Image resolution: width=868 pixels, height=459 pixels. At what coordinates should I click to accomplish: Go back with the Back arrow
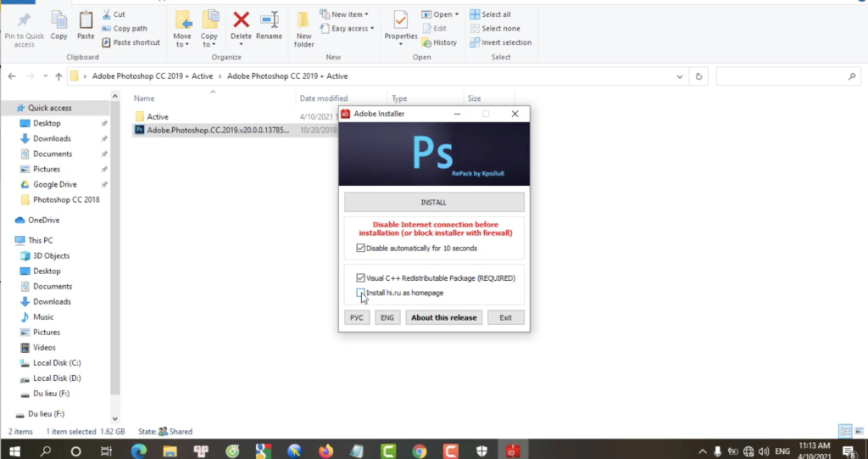[x=12, y=76]
